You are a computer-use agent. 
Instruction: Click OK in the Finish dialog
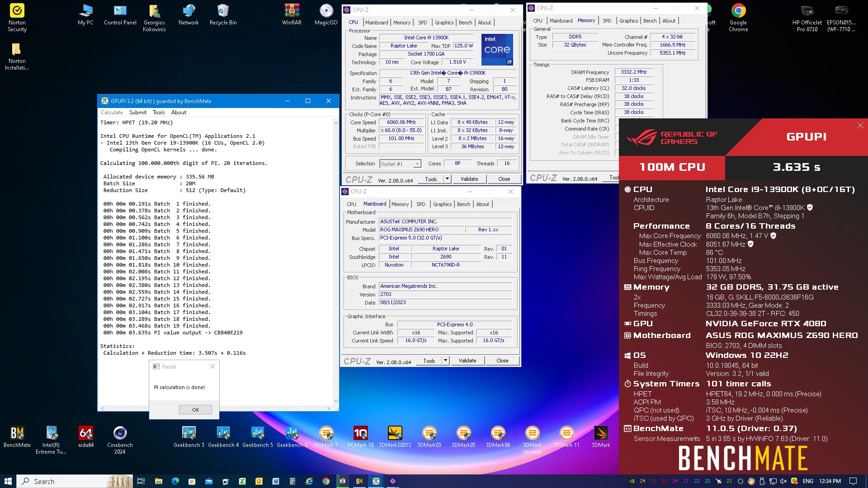pos(195,410)
